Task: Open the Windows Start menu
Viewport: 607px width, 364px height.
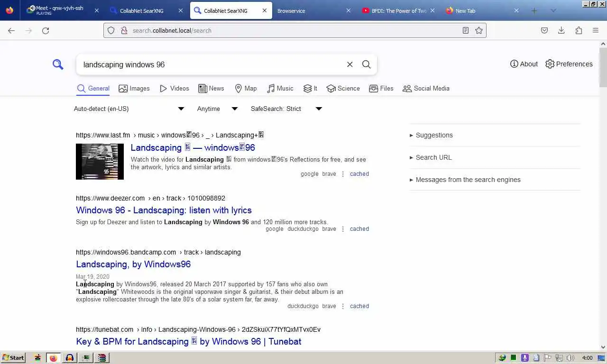Action: coord(13,358)
